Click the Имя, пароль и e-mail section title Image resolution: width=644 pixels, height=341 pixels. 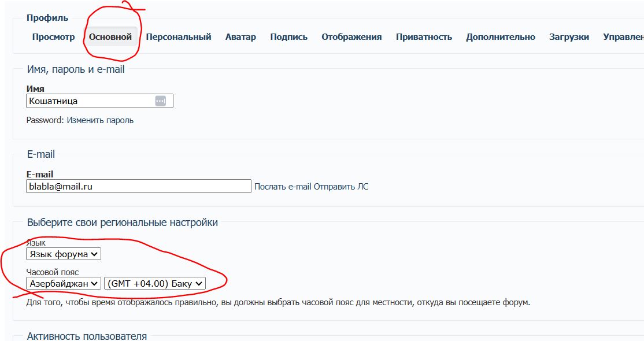(x=76, y=69)
